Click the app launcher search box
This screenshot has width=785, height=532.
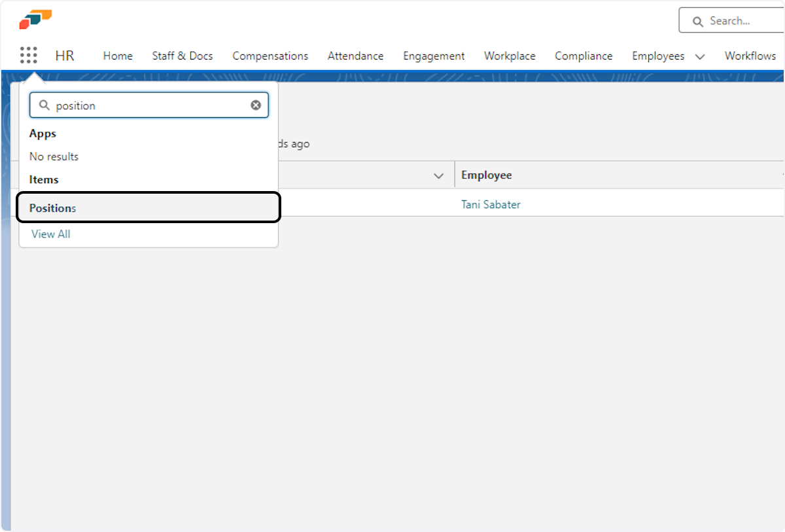tap(149, 105)
